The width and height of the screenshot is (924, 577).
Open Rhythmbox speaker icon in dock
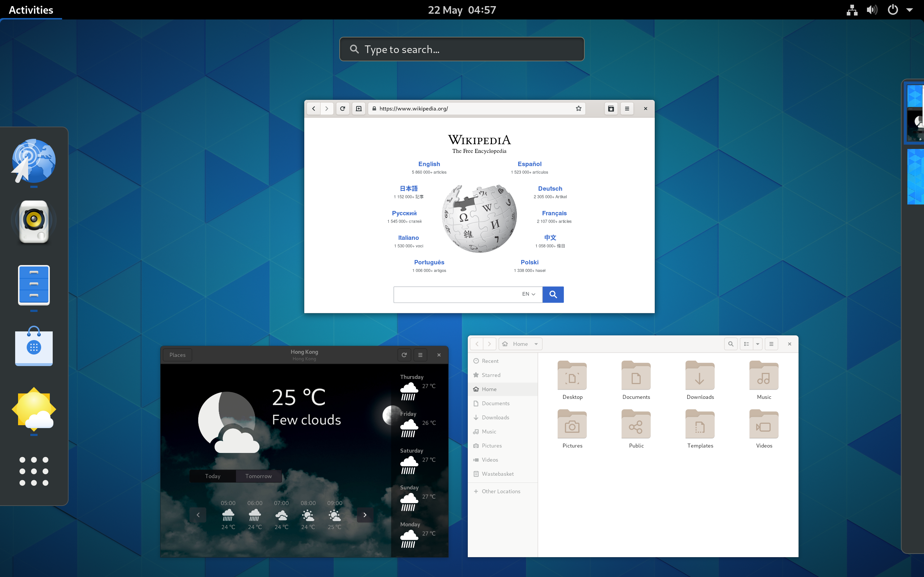34,222
